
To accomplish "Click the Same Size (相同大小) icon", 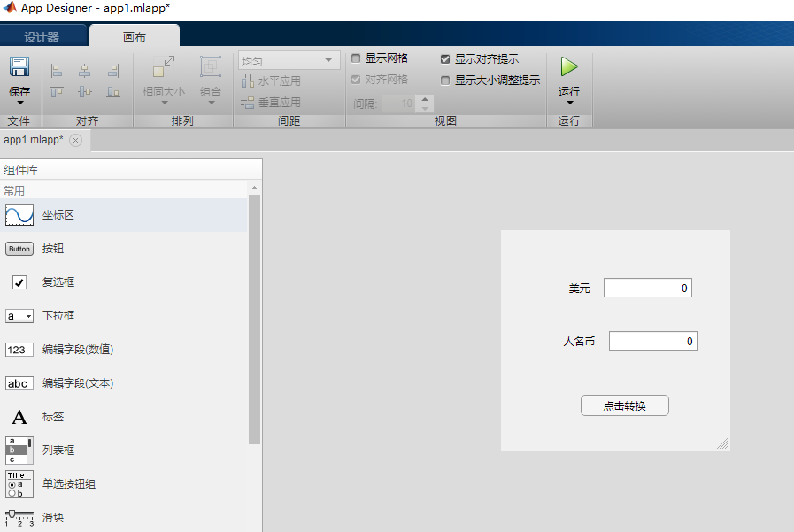I will click(x=164, y=66).
